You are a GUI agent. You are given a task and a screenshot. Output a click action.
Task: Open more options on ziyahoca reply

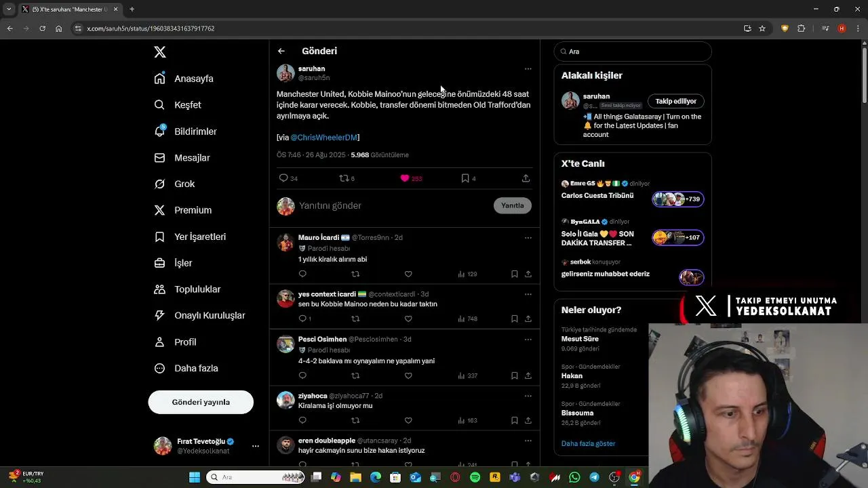click(528, 396)
